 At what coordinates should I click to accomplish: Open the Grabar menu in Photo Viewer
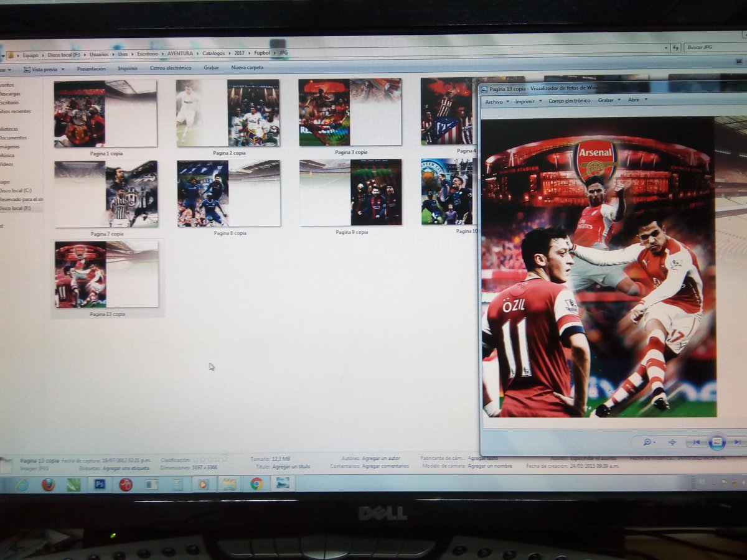606,100
